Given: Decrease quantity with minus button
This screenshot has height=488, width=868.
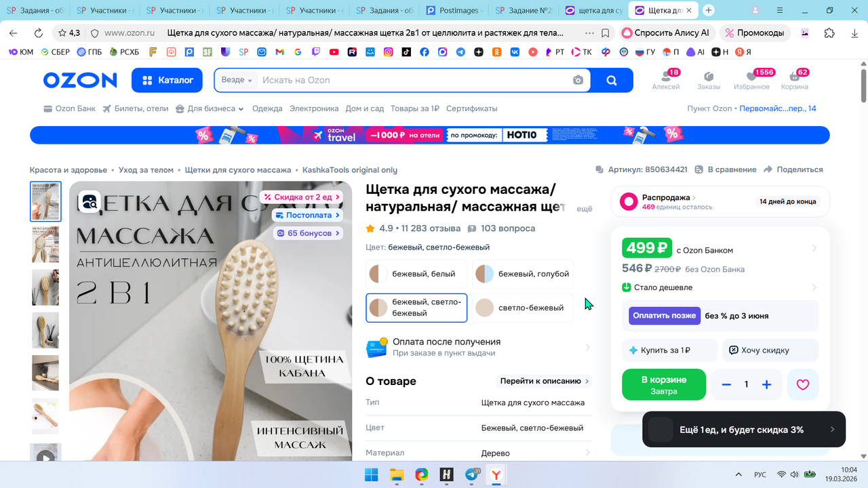Looking at the screenshot, I should click(726, 384).
